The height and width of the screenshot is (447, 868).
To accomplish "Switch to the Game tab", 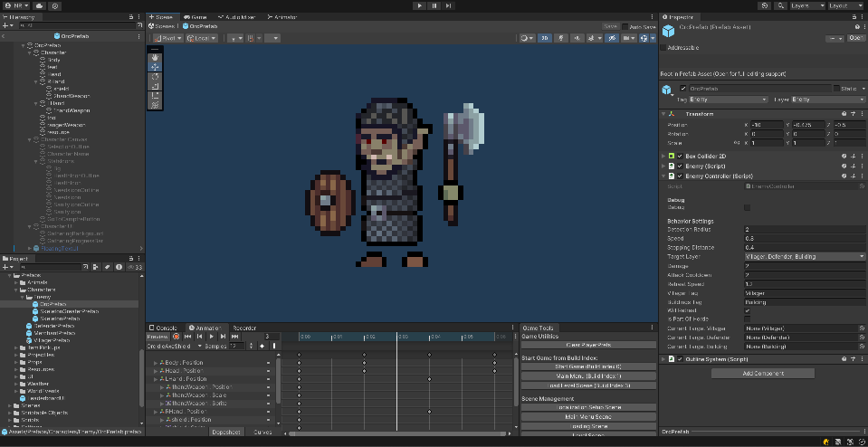I will pos(195,17).
